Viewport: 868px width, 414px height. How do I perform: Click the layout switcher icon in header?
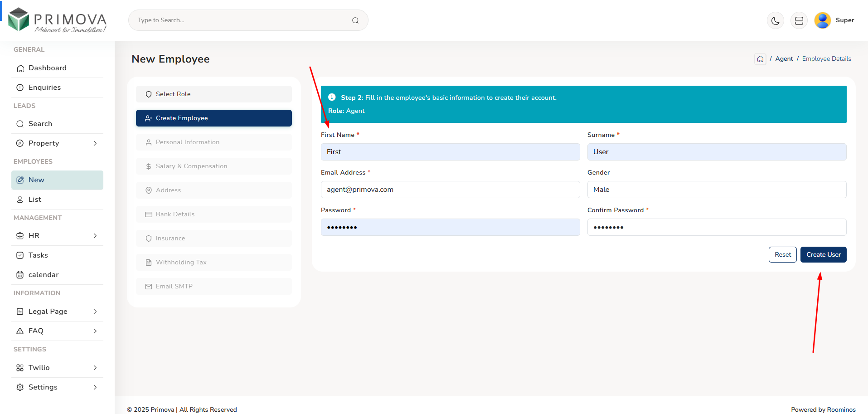799,20
